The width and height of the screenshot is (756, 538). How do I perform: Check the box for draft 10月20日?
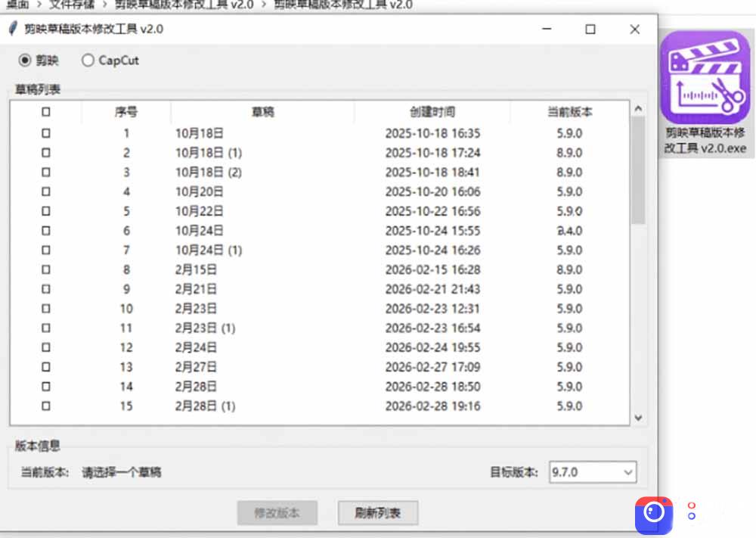[46, 191]
